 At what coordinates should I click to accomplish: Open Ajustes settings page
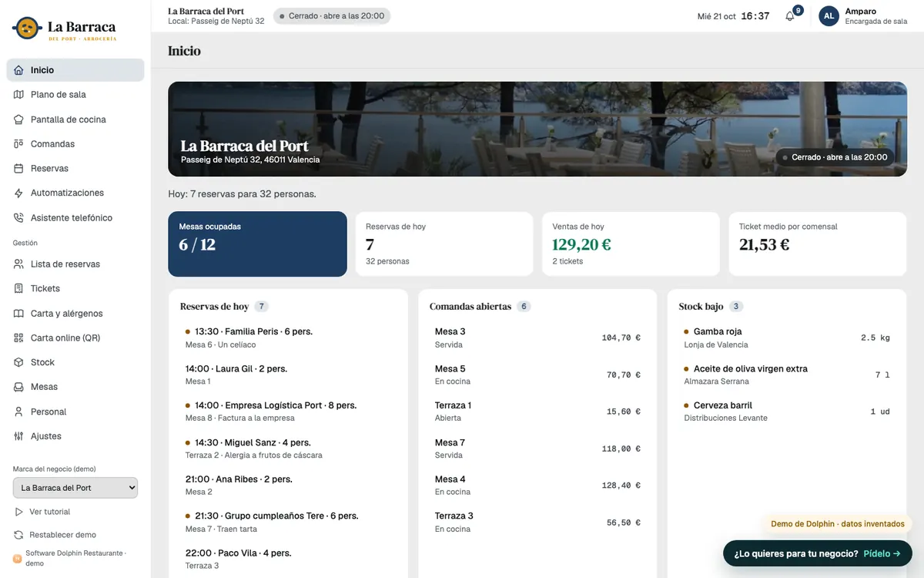click(75, 436)
